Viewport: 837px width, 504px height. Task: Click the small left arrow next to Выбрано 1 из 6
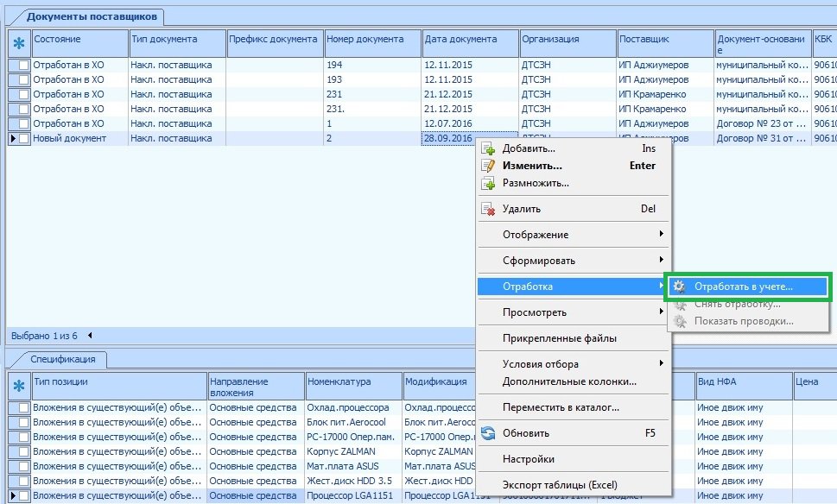click(x=90, y=336)
